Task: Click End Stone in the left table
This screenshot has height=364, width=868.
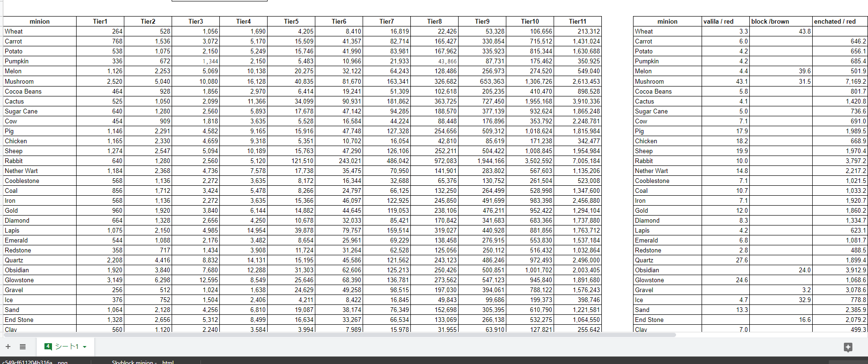Action: pos(40,320)
